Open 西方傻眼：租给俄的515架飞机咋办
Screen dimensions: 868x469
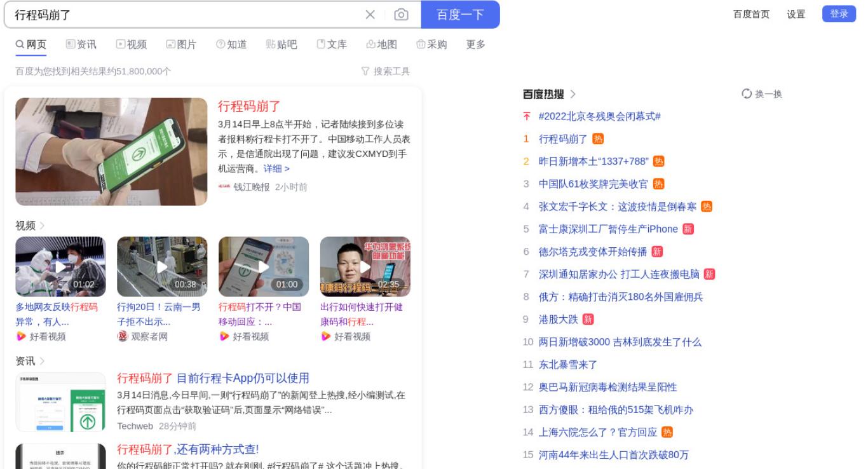pyautogui.click(x=616, y=410)
